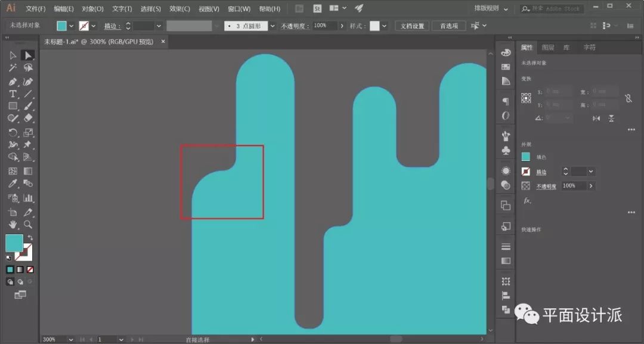Select the Type tool
Viewport: 644px width, 344px height.
tap(13, 94)
